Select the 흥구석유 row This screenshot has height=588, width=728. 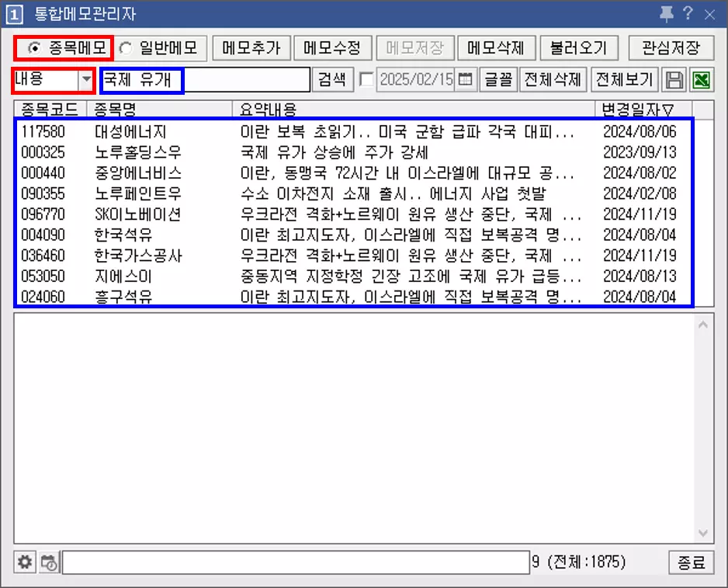tap(354, 297)
